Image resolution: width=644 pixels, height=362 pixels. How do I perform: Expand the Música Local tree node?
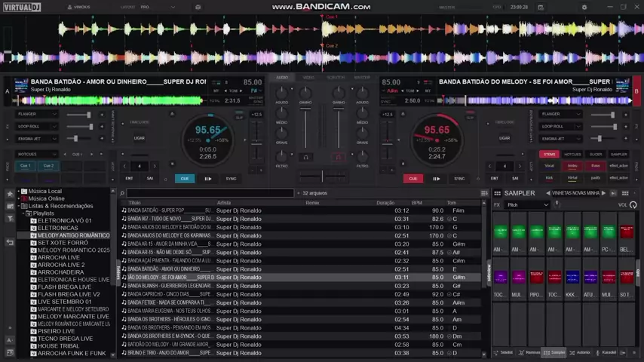click(20, 192)
